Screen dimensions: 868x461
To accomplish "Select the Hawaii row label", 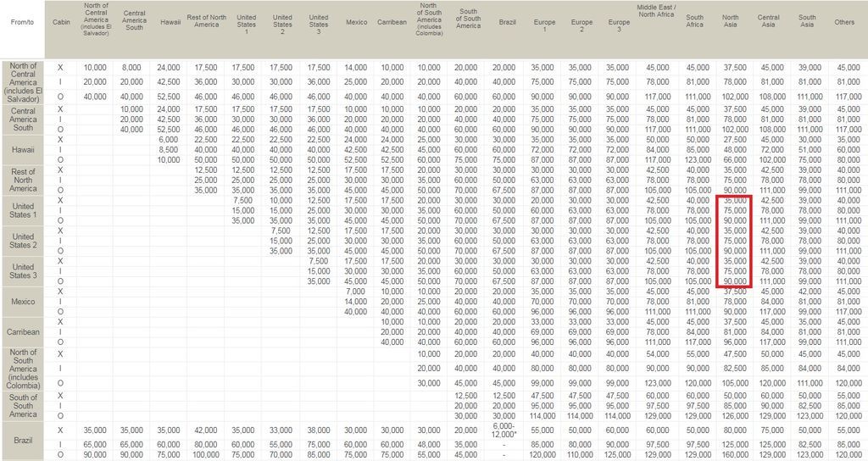I will click(23, 149).
